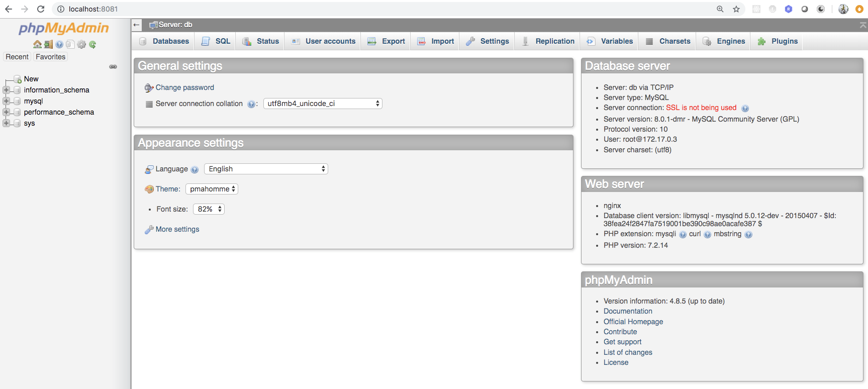Open help icon next to mbstring extension

click(748, 234)
